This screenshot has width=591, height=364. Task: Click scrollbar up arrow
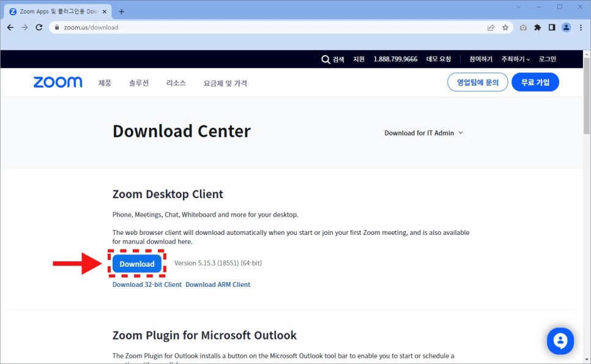point(587,54)
